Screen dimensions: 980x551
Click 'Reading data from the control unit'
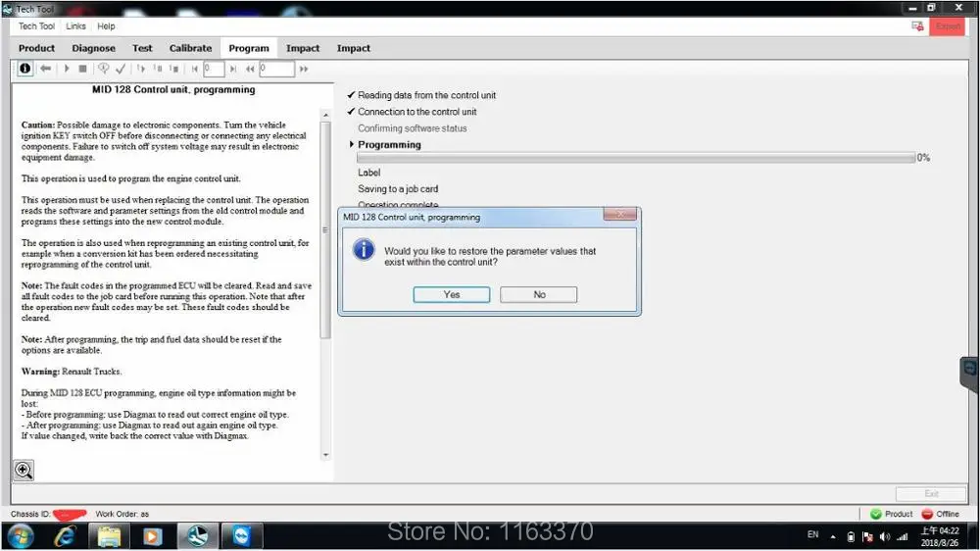[427, 95]
